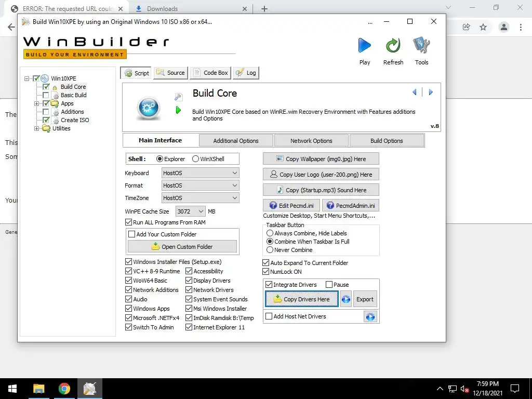
Task: Click the taskbar clock showing 7:59 PM
Action: click(487, 389)
